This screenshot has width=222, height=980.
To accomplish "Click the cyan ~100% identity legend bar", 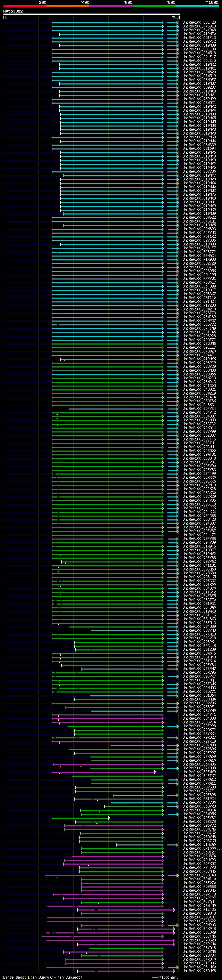I will tap(197, 6).
